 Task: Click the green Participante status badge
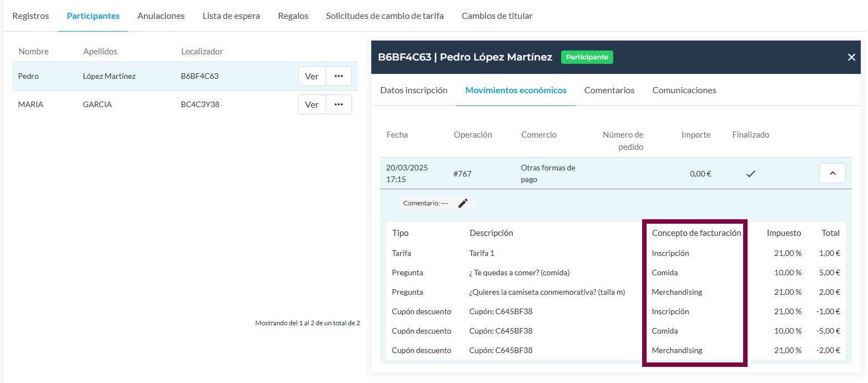point(587,57)
